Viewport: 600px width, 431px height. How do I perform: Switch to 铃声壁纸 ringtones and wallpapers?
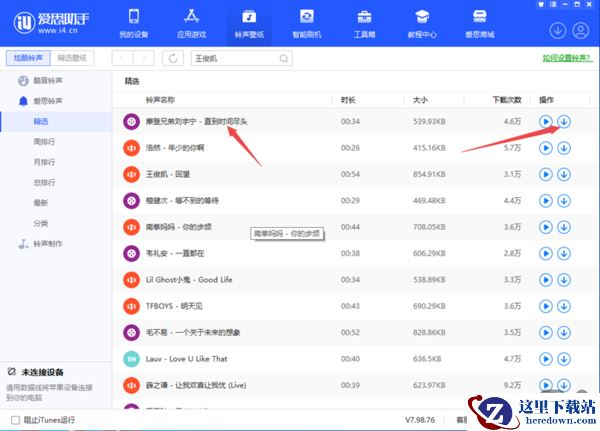coord(249,24)
